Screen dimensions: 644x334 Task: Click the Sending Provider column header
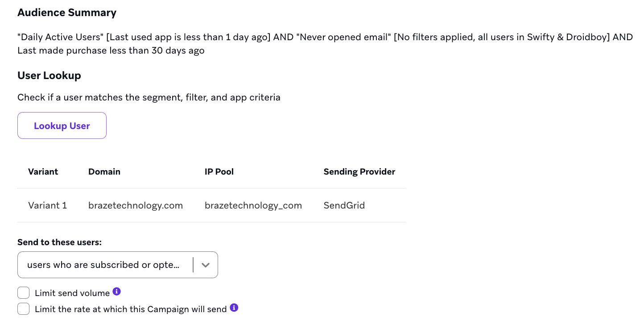coord(359,171)
